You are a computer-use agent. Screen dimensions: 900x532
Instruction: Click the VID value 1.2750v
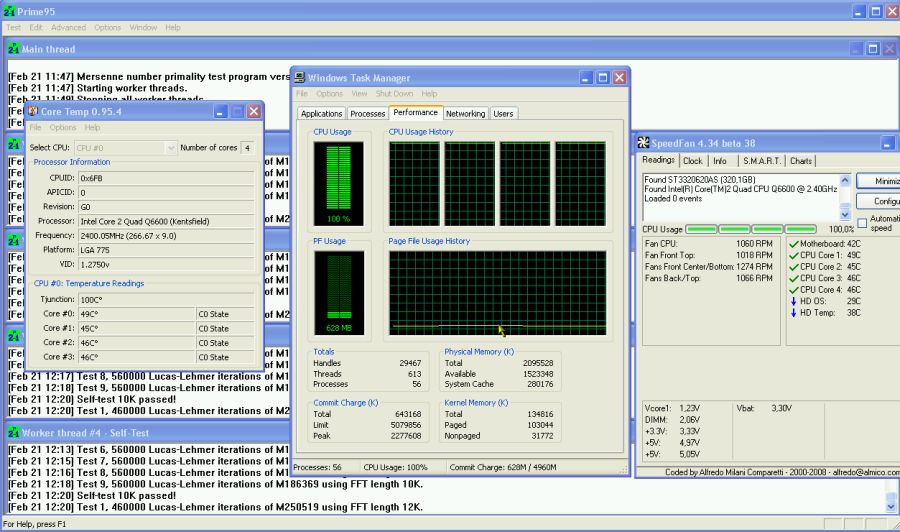tap(166, 264)
